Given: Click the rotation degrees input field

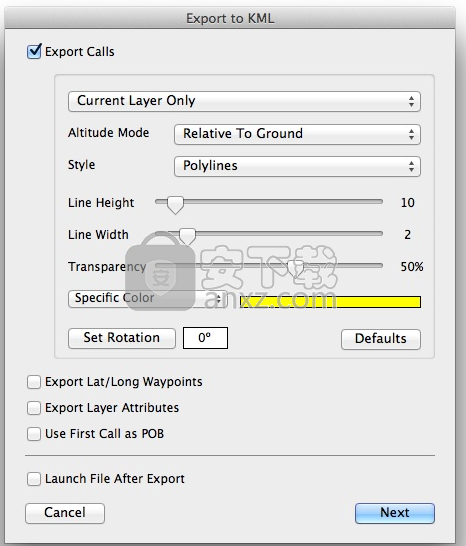Looking at the screenshot, I should click(x=205, y=338).
